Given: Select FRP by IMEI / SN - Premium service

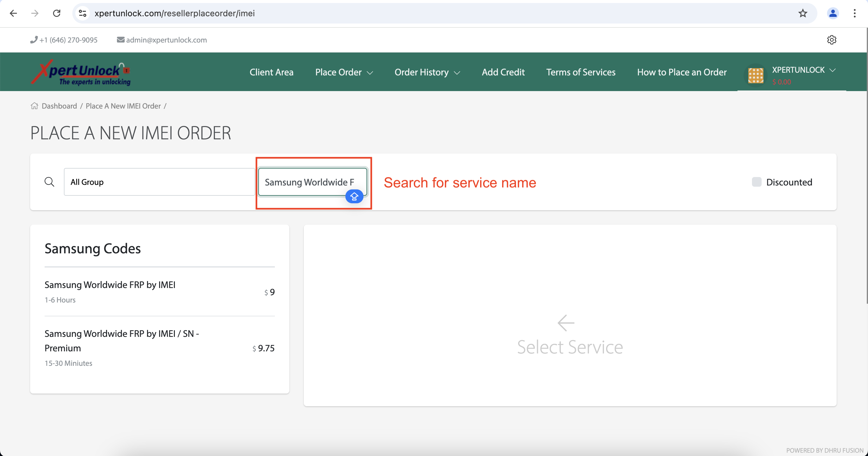Looking at the screenshot, I should 159,348.
